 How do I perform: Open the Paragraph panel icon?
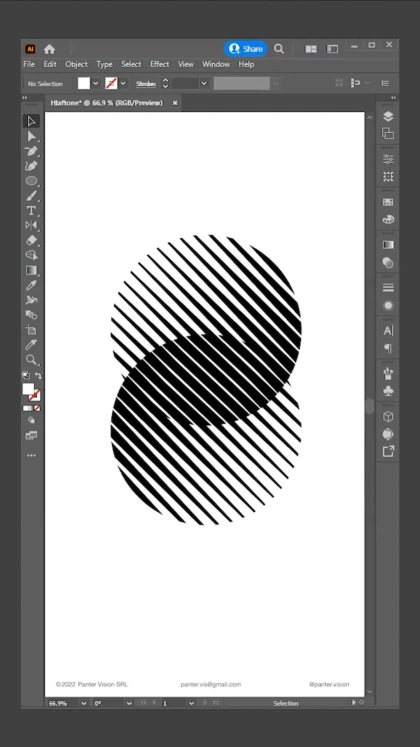click(388, 348)
